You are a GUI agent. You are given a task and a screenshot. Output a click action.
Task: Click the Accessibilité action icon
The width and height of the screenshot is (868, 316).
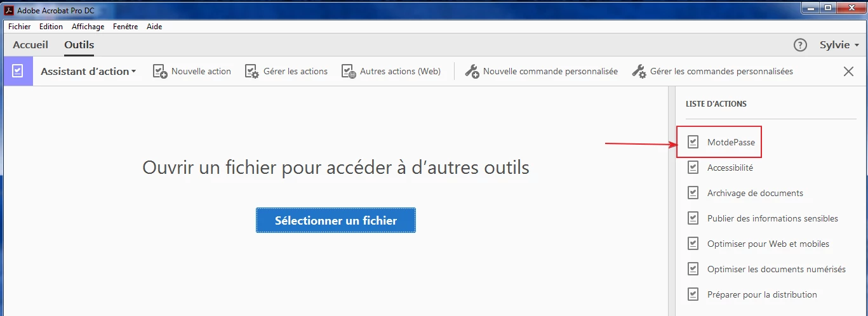[693, 168]
